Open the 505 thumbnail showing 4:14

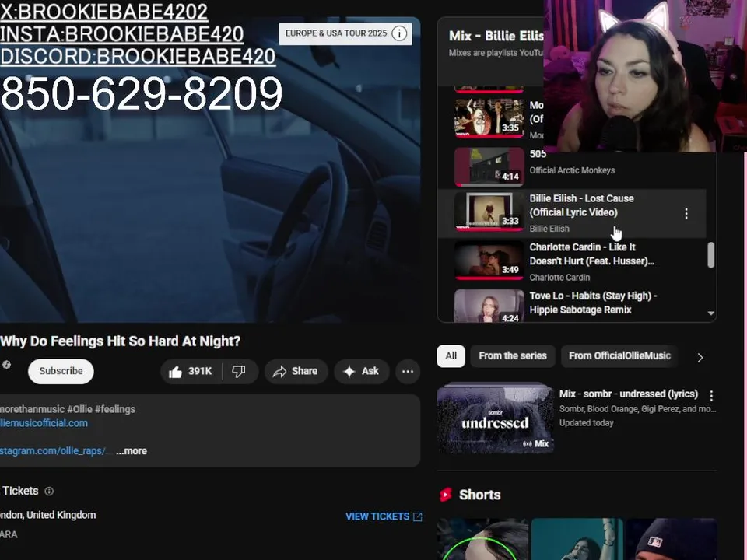pos(489,166)
